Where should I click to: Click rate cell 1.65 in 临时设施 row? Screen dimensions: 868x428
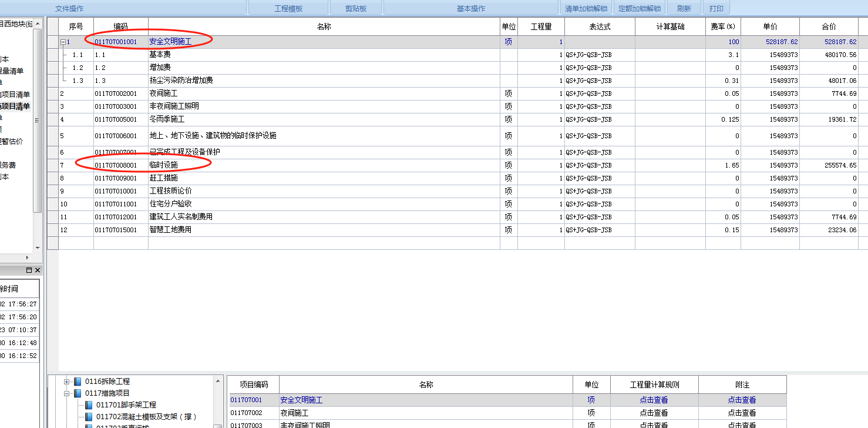click(723, 165)
